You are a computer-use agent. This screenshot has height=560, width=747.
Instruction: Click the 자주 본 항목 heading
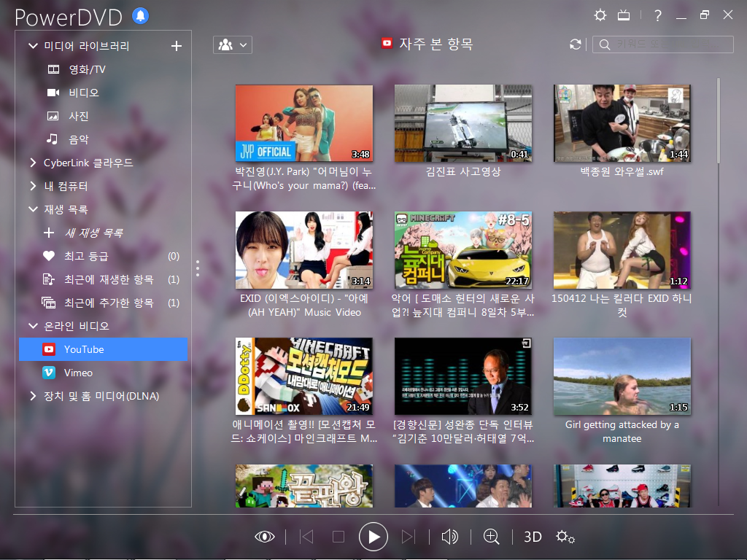[436, 44]
